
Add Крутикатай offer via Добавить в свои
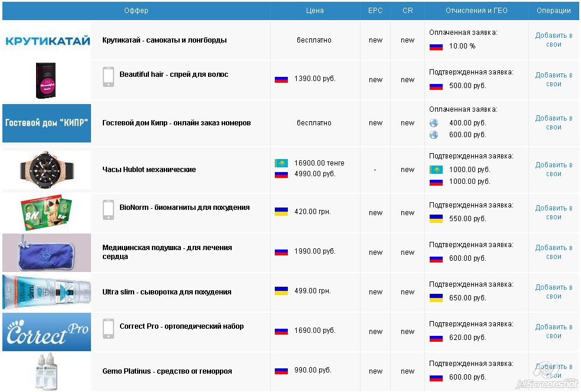click(x=554, y=40)
